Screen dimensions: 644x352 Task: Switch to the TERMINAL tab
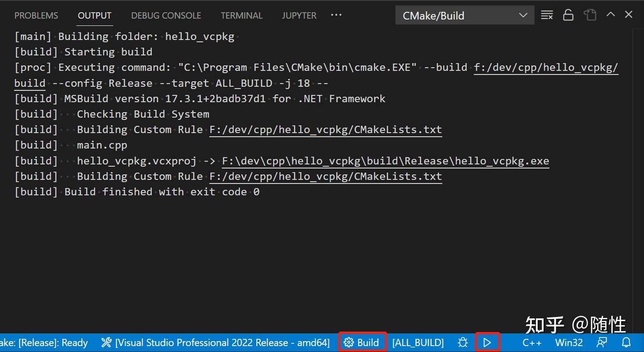241,15
